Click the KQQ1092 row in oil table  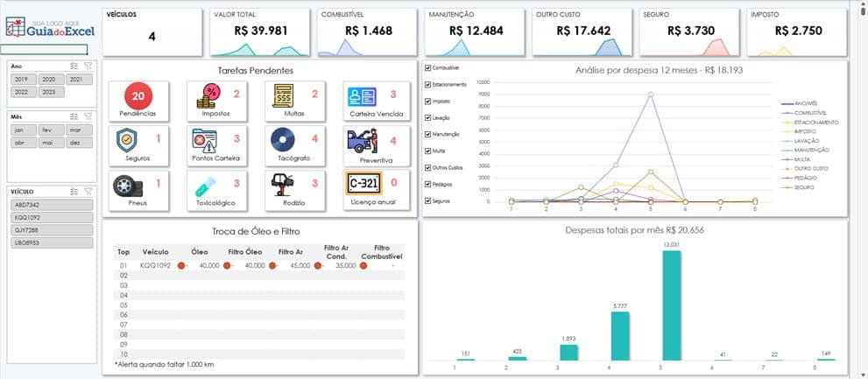[x=259, y=265]
